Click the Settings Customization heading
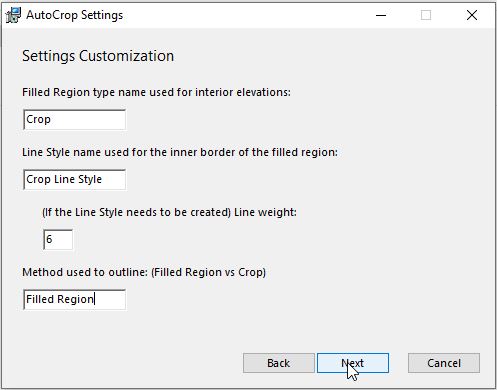 [98, 56]
